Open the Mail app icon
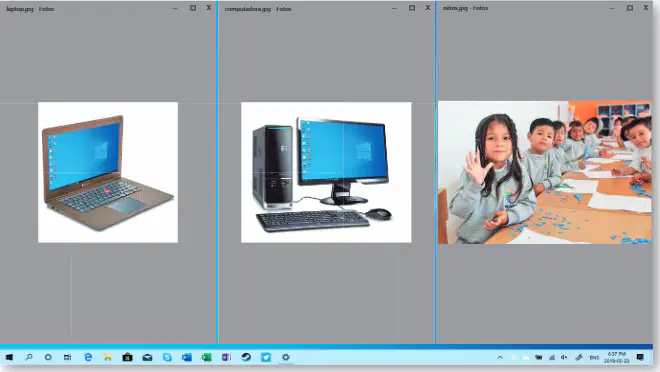The height and width of the screenshot is (372, 660). [147, 357]
